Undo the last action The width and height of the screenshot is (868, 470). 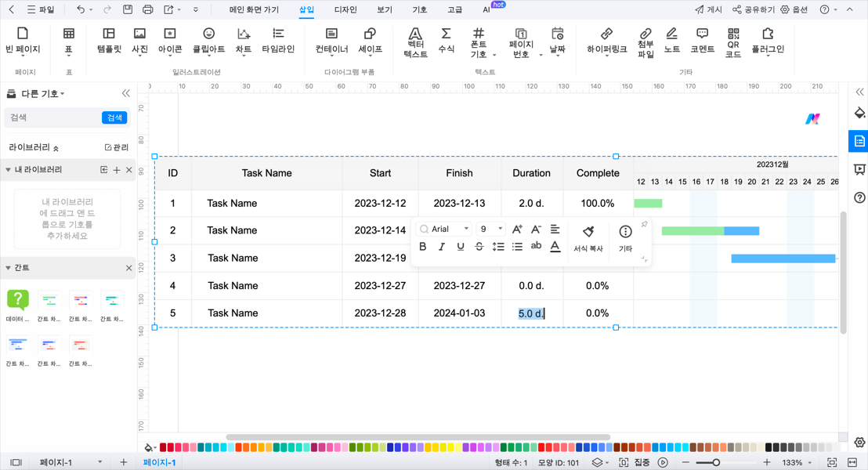click(81, 9)
